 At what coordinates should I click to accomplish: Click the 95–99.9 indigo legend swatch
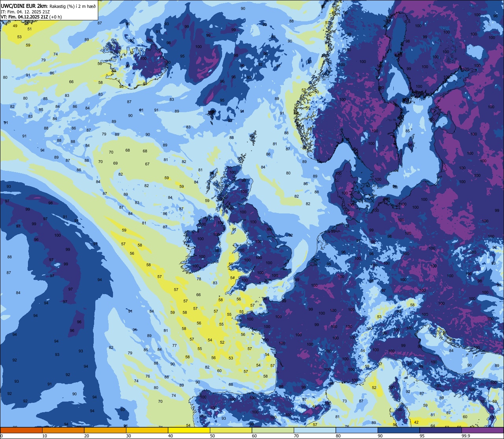click(x=441, y=430)
